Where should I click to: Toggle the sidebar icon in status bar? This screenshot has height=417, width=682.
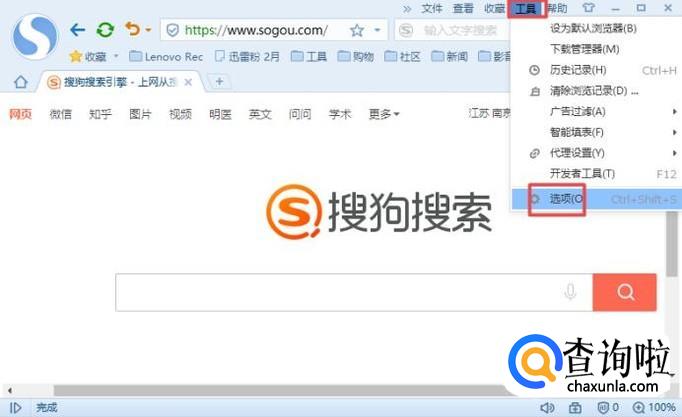[15, 407]
